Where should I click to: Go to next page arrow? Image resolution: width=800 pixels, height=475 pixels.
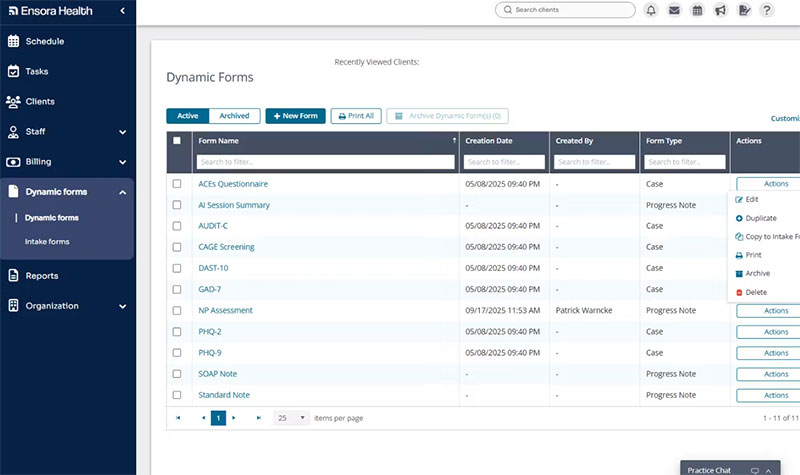point(234,418)
